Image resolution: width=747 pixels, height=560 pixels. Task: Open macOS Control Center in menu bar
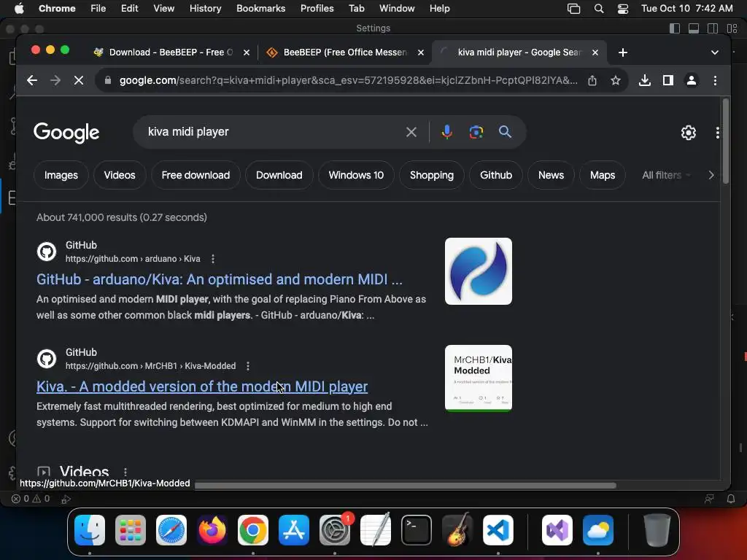623,9
